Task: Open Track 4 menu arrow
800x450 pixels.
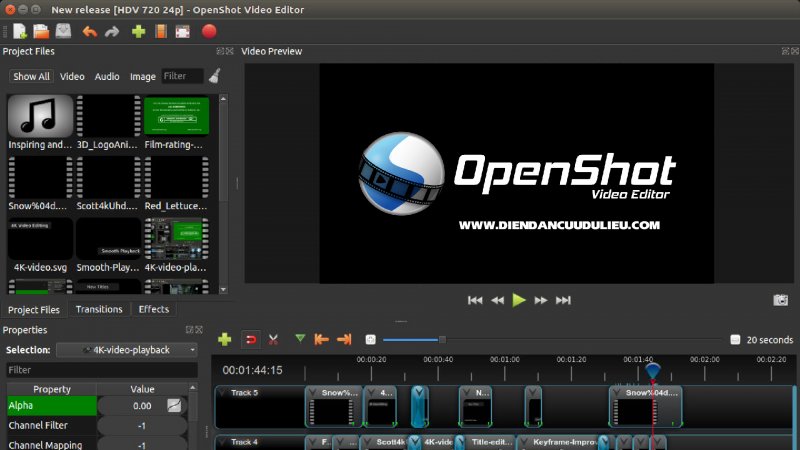Action: [x=222, y=442]
